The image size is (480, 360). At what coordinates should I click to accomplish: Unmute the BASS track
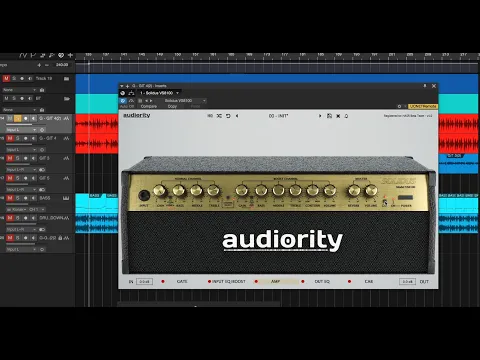click(10, 198)
